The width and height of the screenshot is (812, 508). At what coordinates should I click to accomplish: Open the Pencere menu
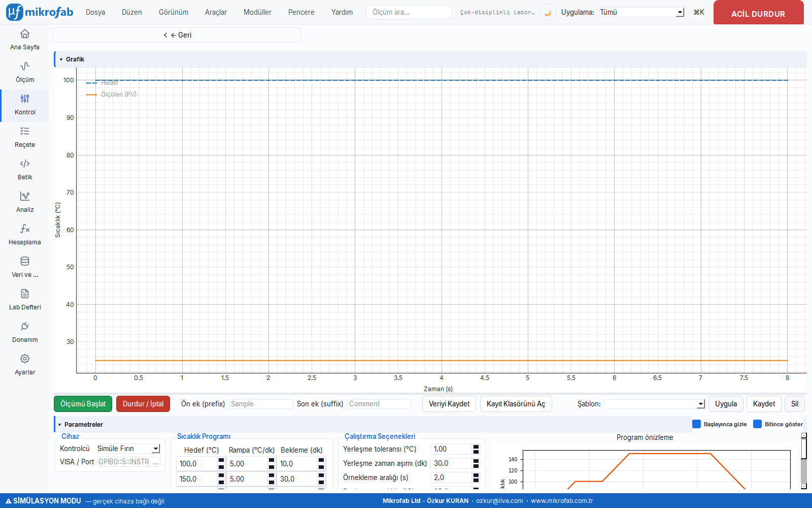301,12
